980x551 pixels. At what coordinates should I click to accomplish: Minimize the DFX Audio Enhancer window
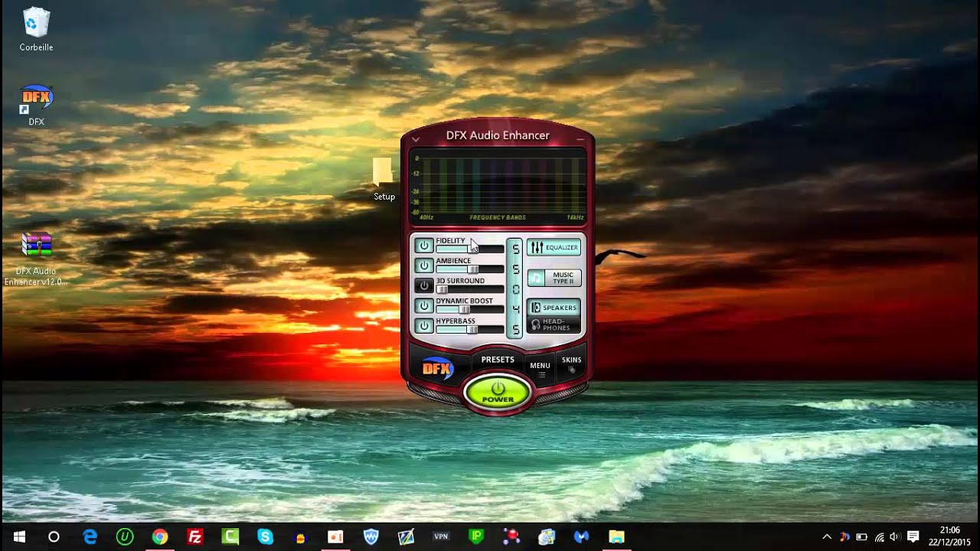click(582, 139)
